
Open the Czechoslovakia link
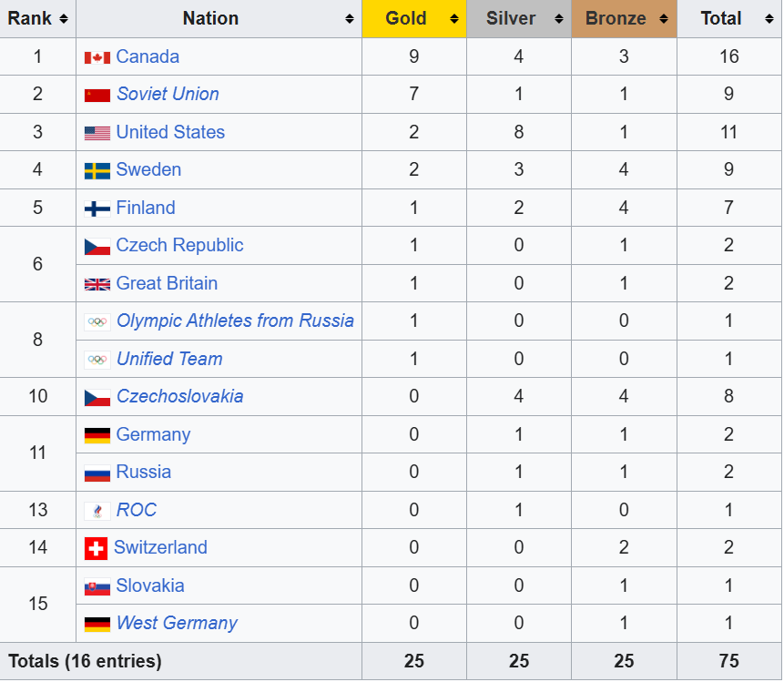pos(180,397)
